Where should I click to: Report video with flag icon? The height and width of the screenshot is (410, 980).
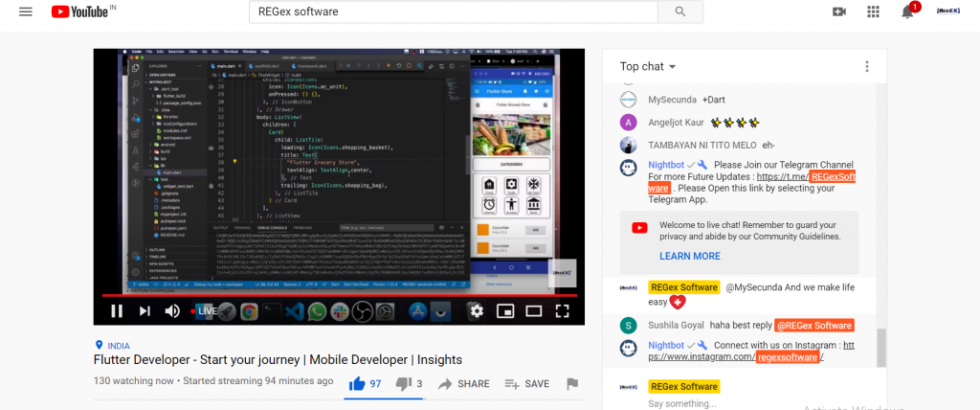pos(572,384)
